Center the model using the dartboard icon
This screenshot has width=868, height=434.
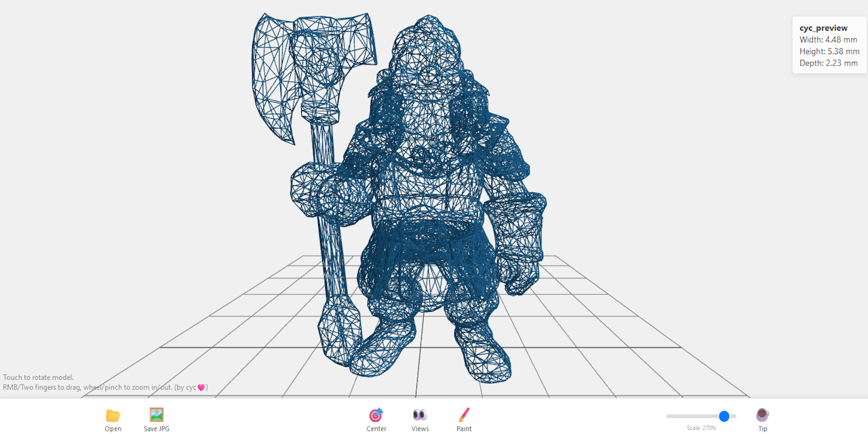tap(376, 414)
